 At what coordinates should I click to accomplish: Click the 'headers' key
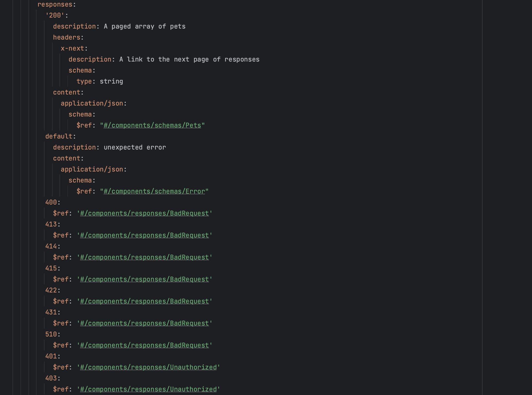(66, 37)
